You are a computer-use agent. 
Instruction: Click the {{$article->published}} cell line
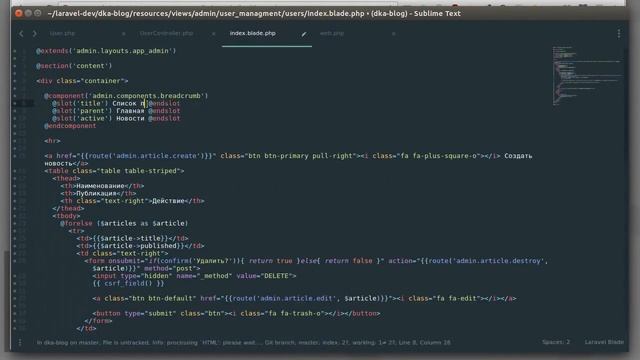pos(140,246)
